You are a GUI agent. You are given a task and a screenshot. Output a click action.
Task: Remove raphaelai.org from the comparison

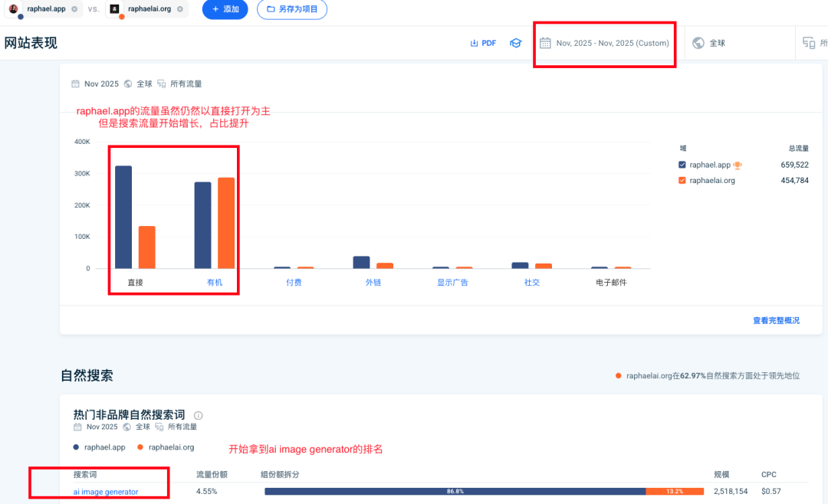(x=180, y=9)
